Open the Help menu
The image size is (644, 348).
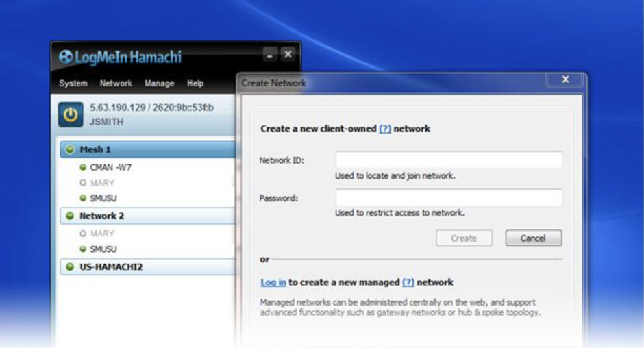pos(195,84)
